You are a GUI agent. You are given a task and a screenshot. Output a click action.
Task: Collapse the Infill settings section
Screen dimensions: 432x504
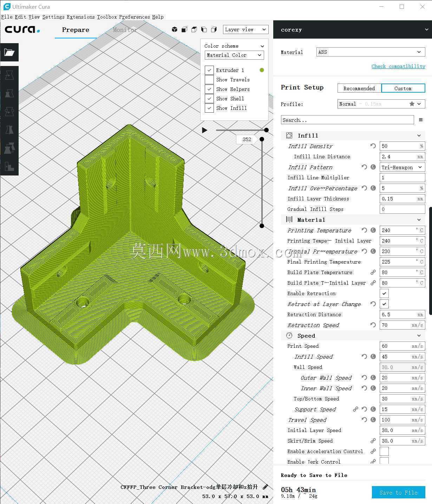(419, 135)
